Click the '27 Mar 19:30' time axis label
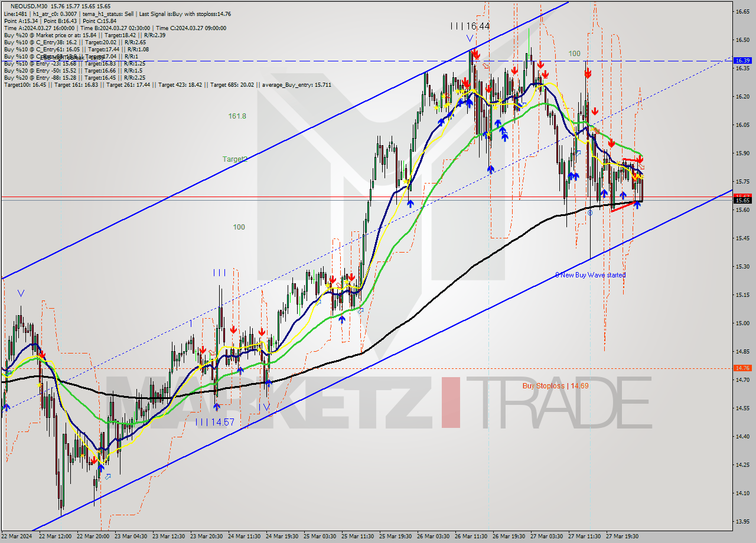This screenshot has height=543, width=756. click(x=623, y=537)
